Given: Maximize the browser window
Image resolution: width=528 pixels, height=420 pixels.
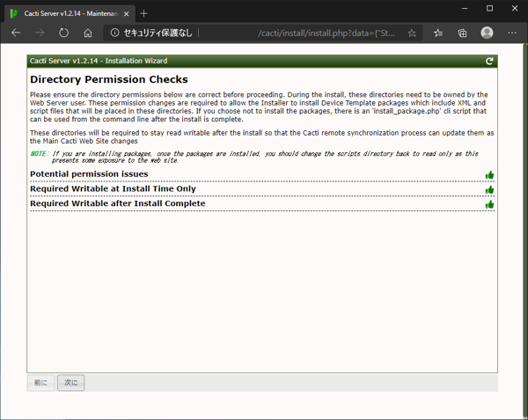Looking at the screenshot, I should coord(489,9).
